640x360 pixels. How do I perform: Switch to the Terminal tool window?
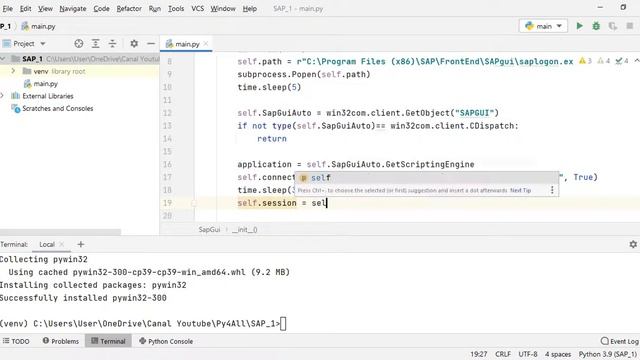(x=108, y=341)
